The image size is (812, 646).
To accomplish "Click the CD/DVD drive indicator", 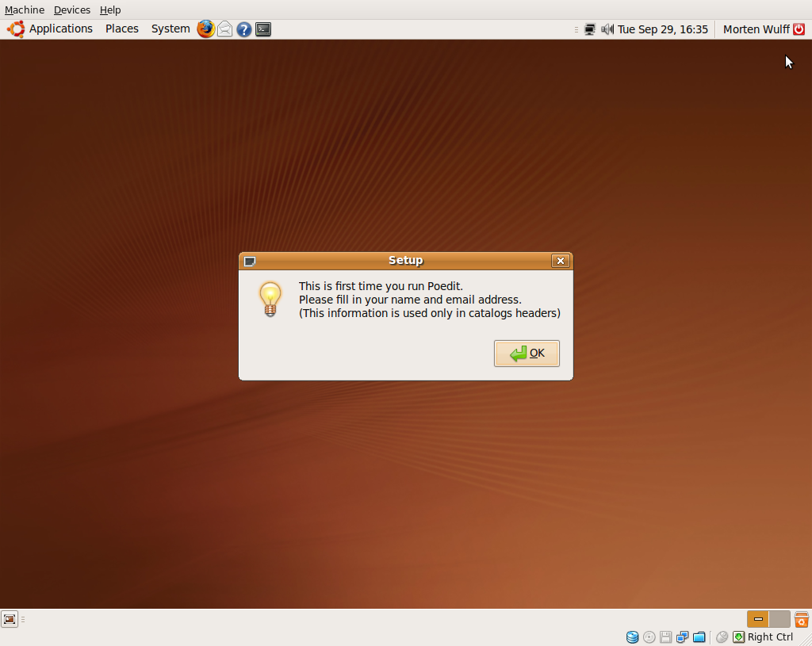I will click(649, 637).
